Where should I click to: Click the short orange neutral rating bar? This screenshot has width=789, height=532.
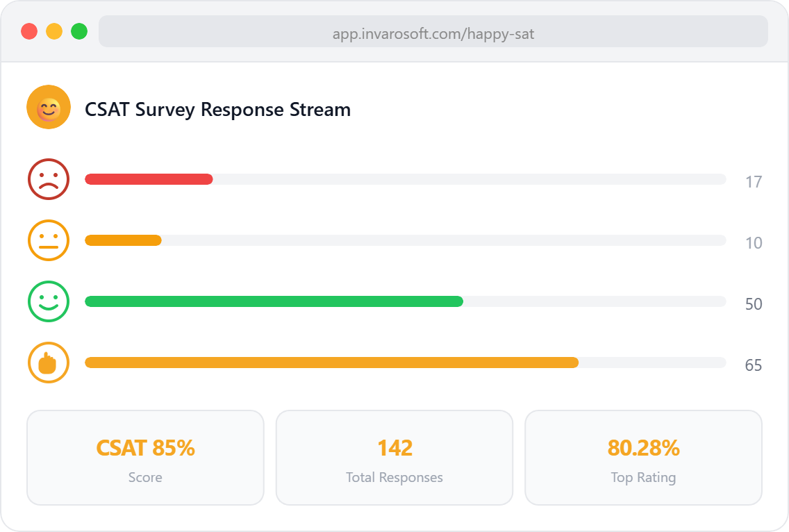[124, 240]
